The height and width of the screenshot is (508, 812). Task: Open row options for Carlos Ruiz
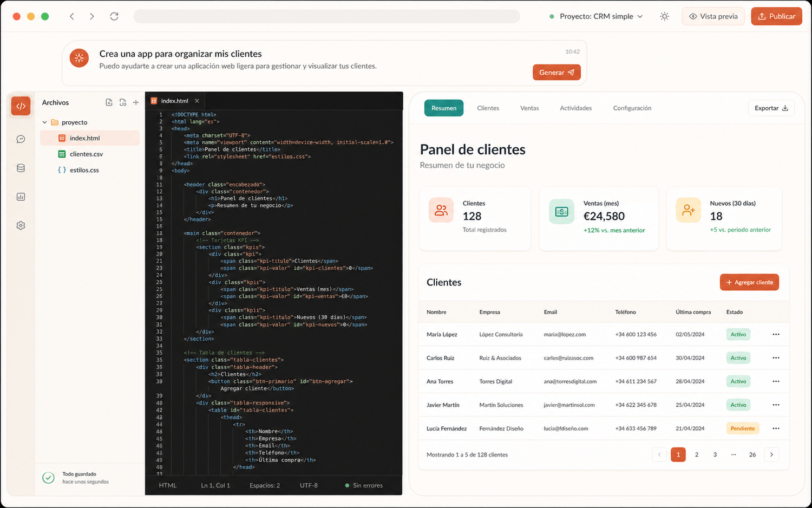776,358
